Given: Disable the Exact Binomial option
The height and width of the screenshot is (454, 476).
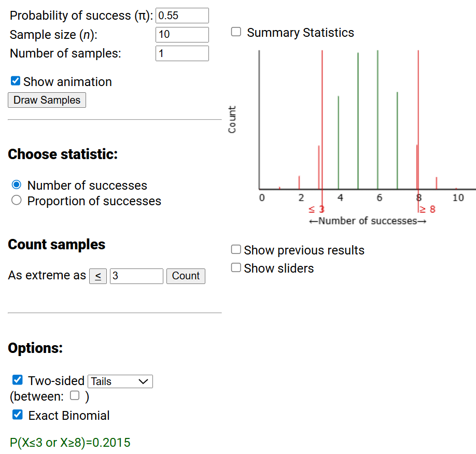Looking at the screenshot, I should click(x=17, y=414).
